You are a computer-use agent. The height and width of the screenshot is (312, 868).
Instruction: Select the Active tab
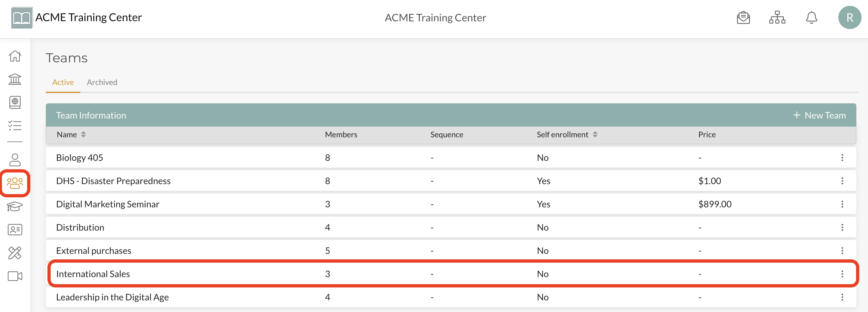63,82
